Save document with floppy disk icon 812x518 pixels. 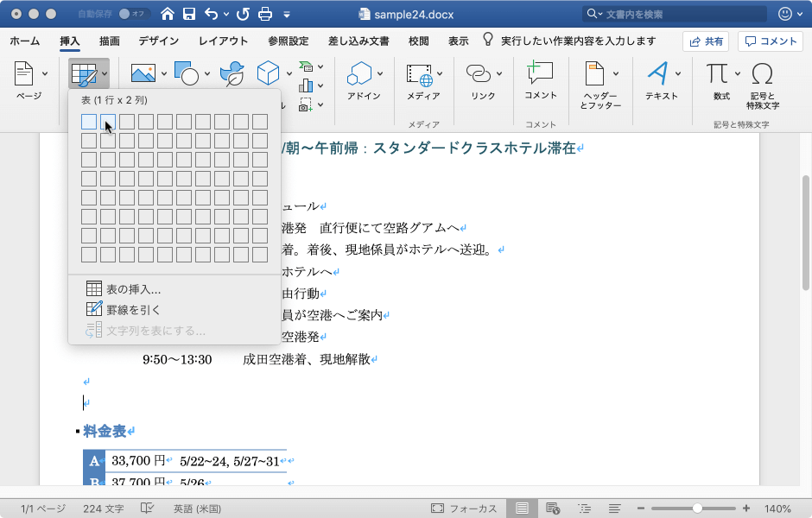tap(189, 14)
